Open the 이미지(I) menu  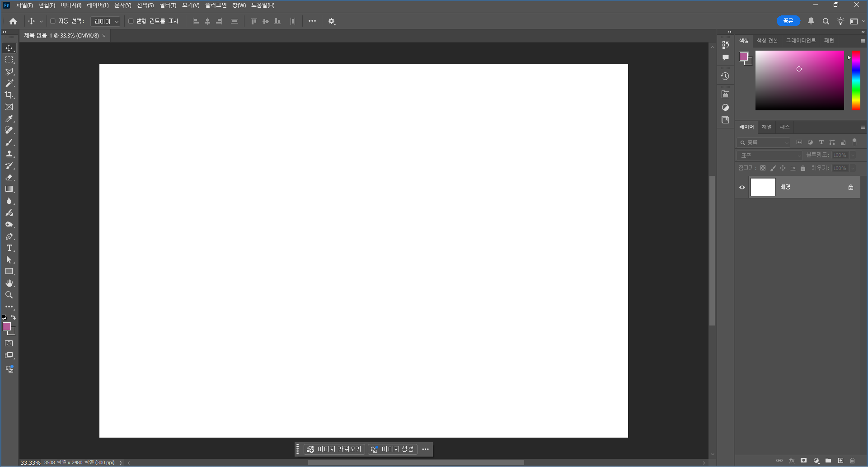click(x=71, y=5)
